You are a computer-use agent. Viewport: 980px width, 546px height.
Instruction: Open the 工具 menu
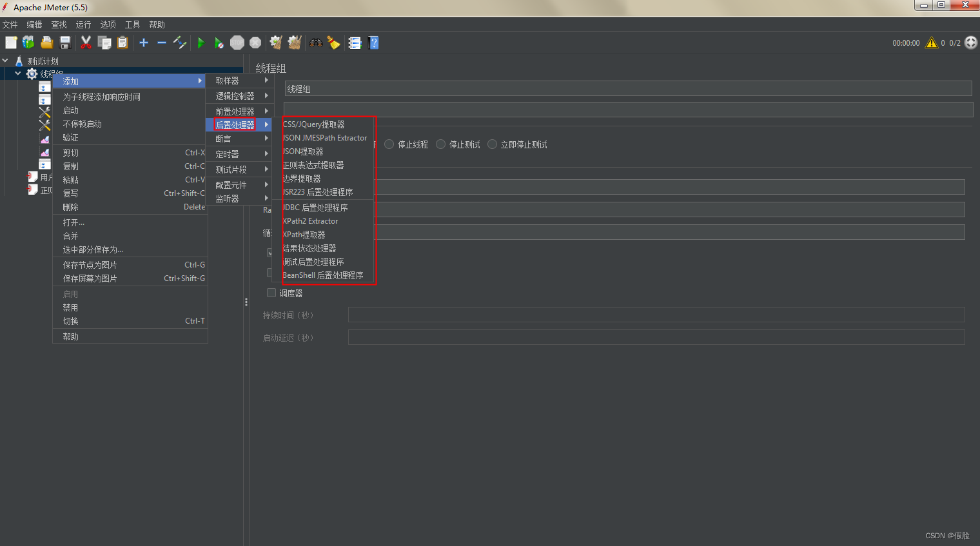[132, 24]
